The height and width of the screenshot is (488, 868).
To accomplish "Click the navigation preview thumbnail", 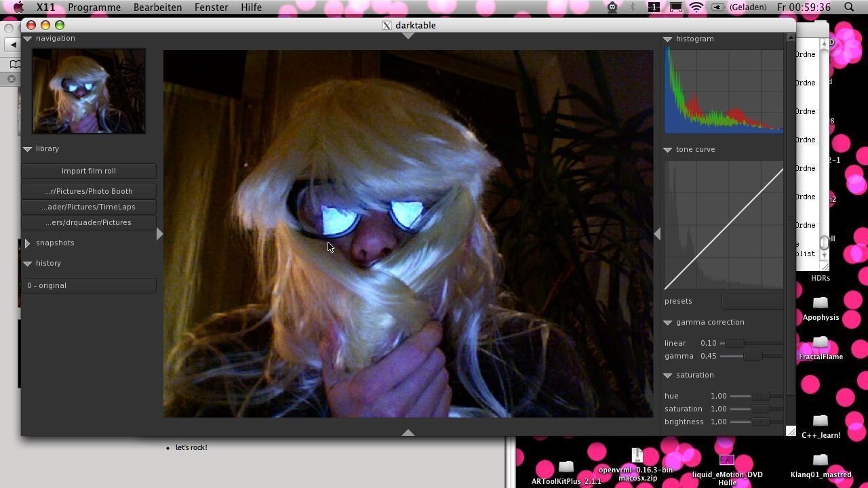I will pyautogui.click(x=89, y=91).
